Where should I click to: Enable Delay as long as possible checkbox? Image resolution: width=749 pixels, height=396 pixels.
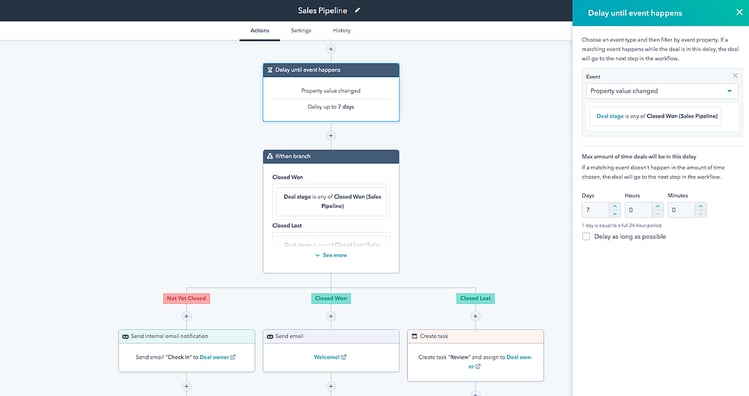(x=586, y=236)
